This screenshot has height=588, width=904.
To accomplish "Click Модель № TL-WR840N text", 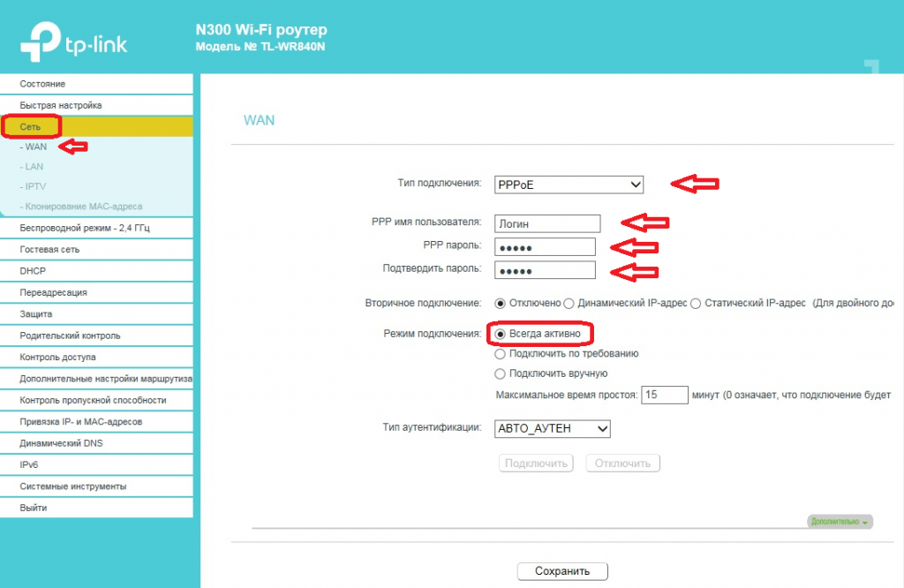I will pyautogui.click(x=260, y=47).
